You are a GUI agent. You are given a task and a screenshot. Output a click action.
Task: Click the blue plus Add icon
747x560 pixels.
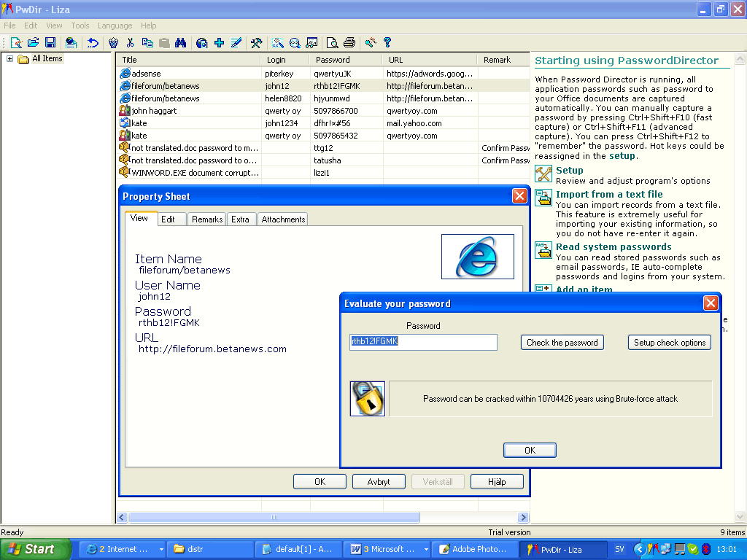click(x=219, y=43)
